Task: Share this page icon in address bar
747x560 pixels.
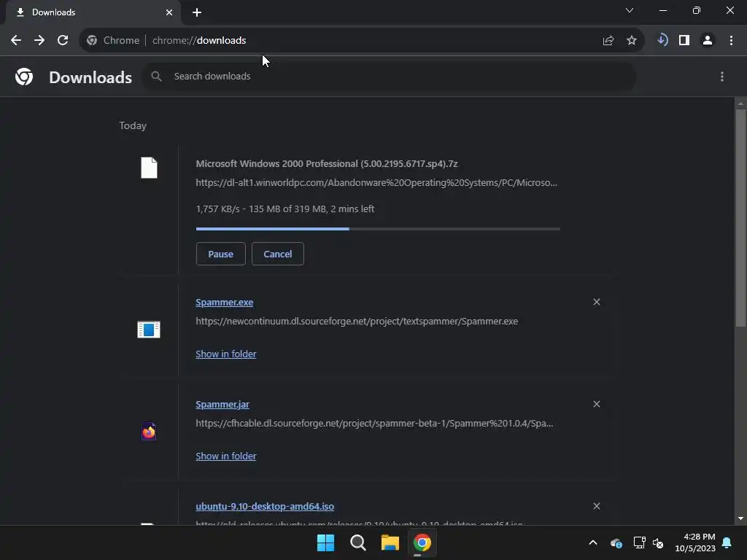Action: pyautogui.click(x=608, y=41)
